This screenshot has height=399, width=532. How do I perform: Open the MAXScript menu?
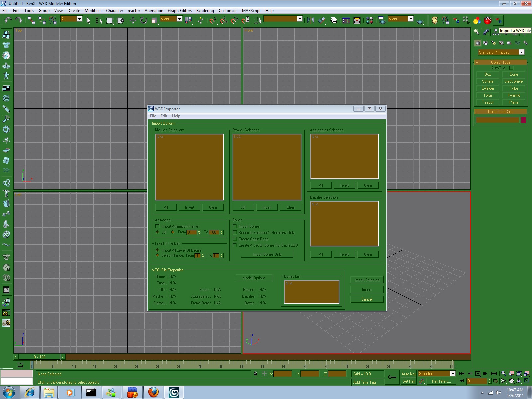(x=251, y=11)
